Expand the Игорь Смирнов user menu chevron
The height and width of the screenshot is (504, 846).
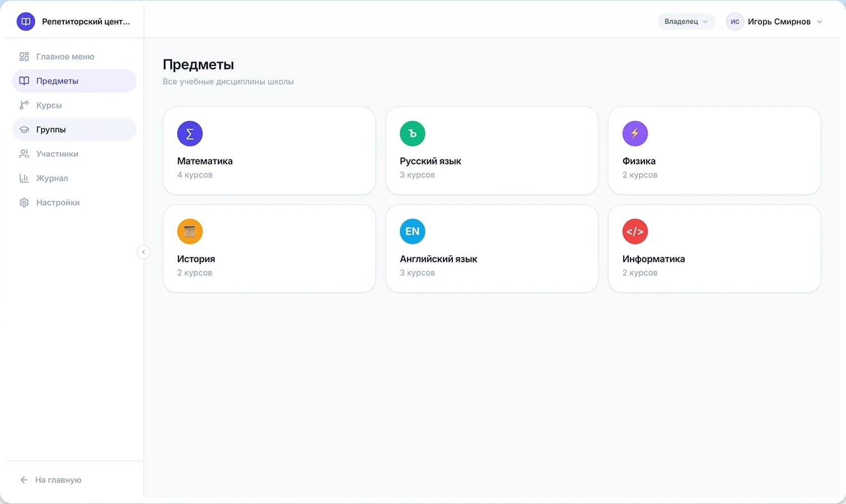820,22
